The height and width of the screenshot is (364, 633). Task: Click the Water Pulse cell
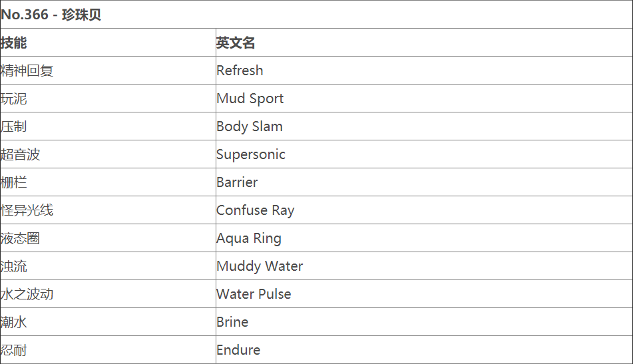coord(254,294)
